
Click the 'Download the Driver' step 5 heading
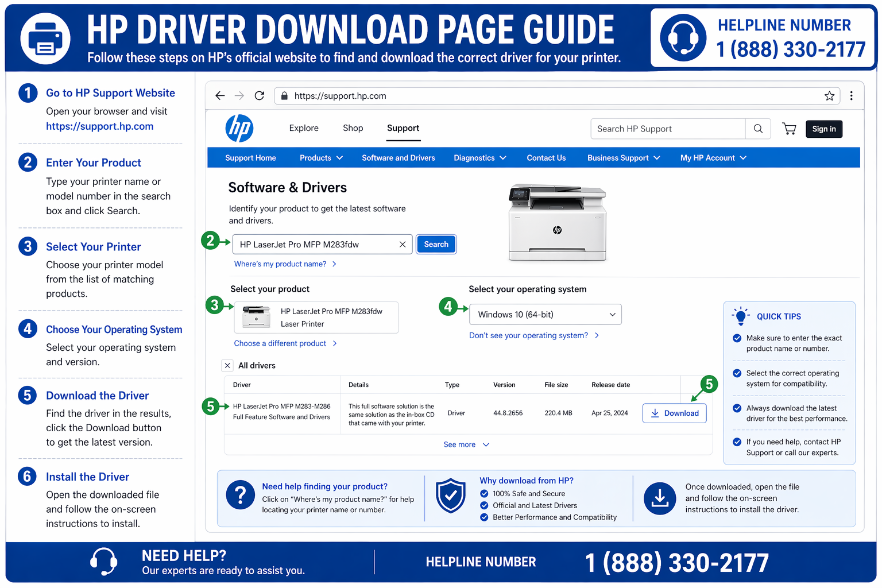98,396
